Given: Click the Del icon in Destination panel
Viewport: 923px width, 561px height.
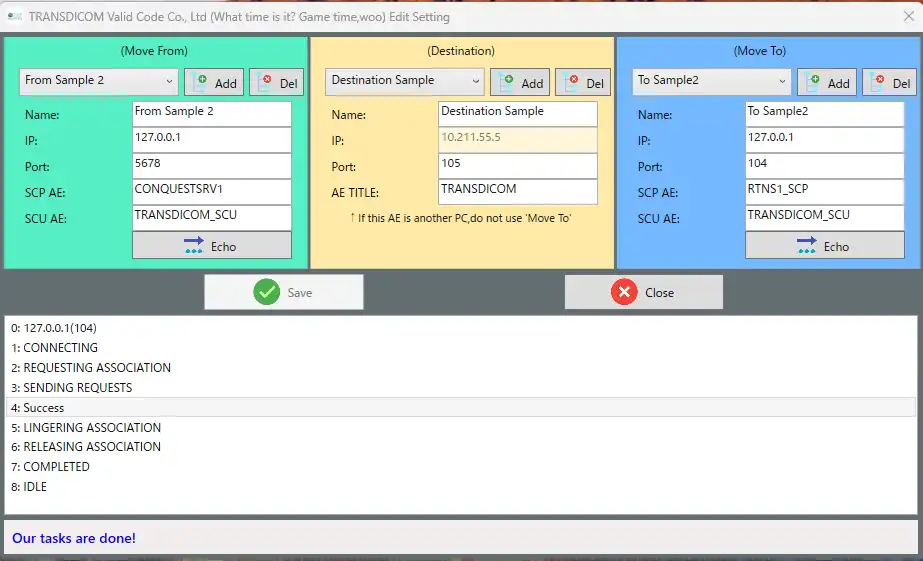Looking at the screenshot, I should tap(571, 82).
